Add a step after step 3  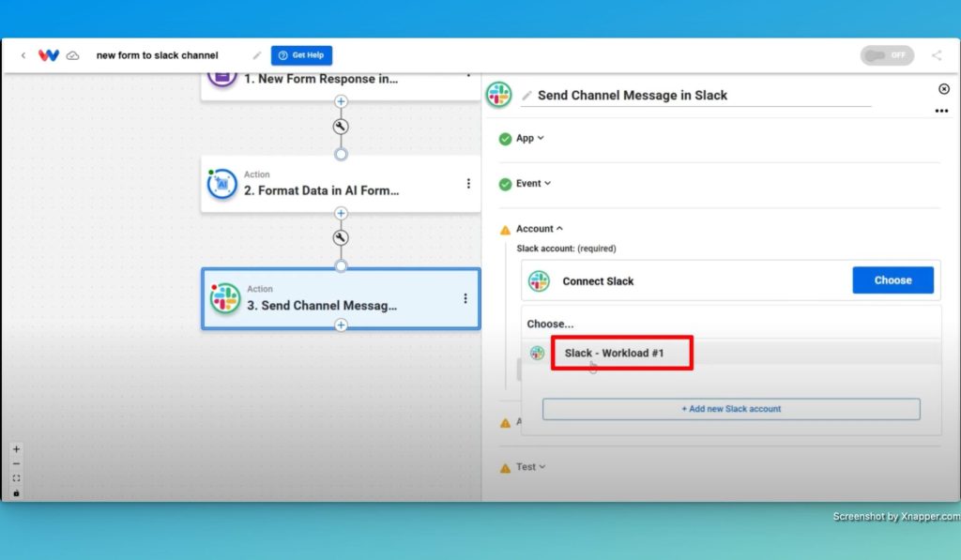click(x=341, y=325)
